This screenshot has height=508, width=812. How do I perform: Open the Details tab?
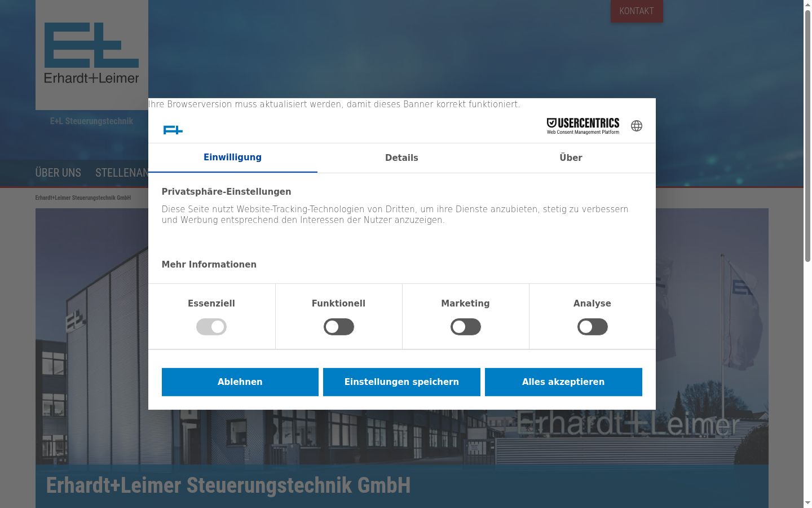point(402,157)
